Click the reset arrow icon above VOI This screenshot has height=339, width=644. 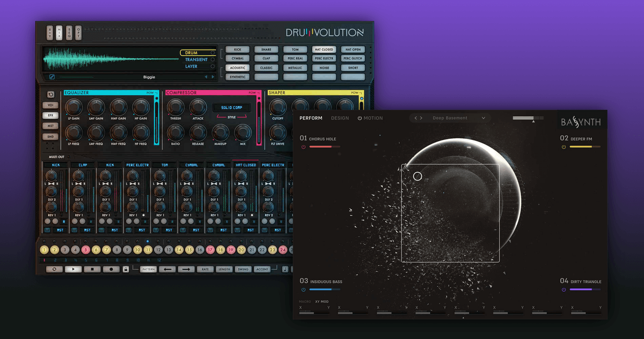click(x=50, y=95)
